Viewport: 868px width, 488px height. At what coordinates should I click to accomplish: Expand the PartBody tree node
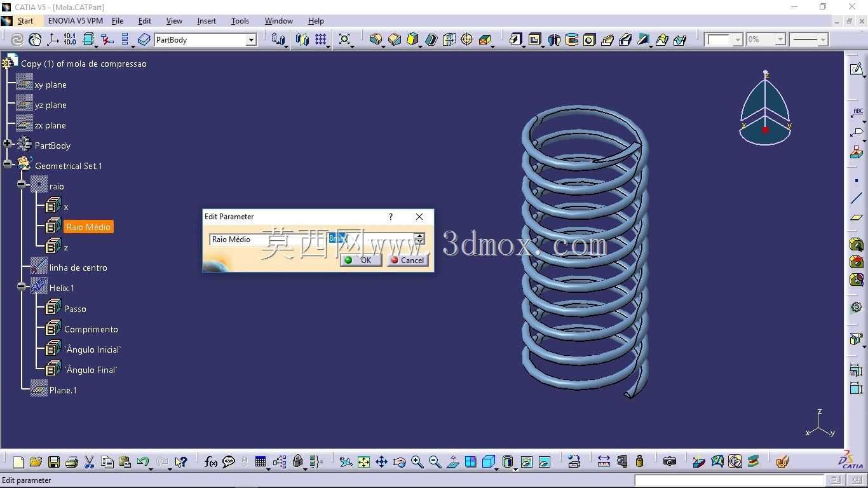pos(8,144)
